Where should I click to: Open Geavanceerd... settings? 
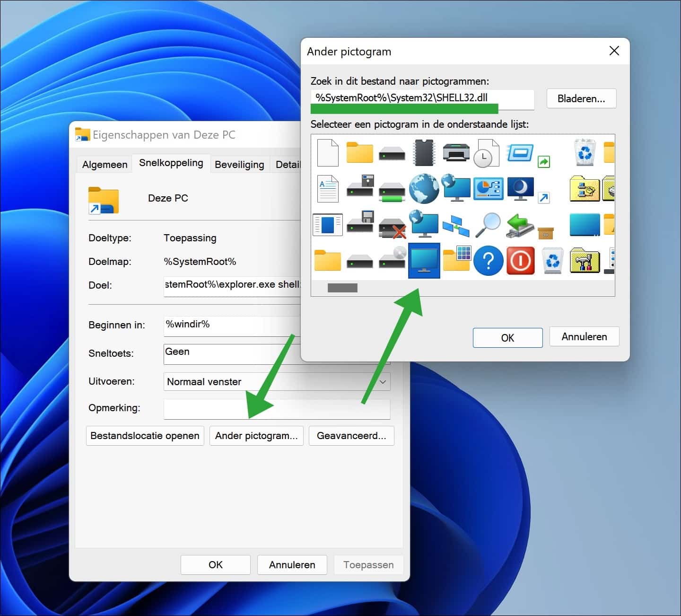(351, 436)
